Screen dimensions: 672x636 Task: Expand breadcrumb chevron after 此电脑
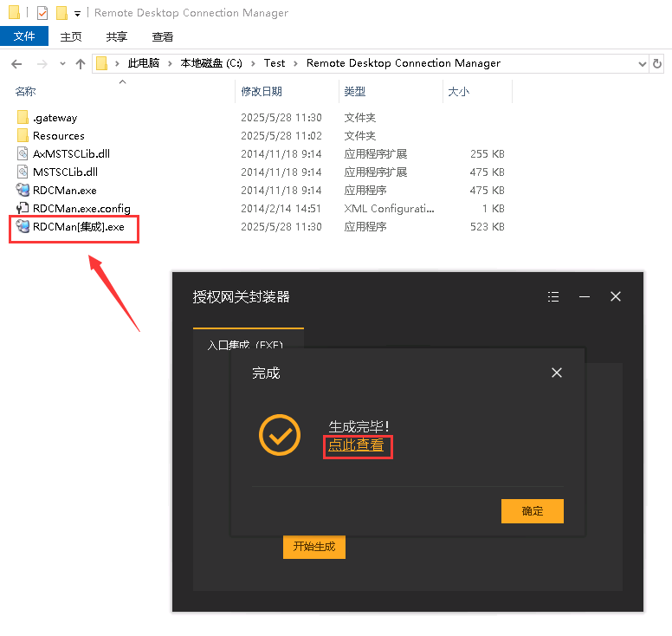point(170,64)
